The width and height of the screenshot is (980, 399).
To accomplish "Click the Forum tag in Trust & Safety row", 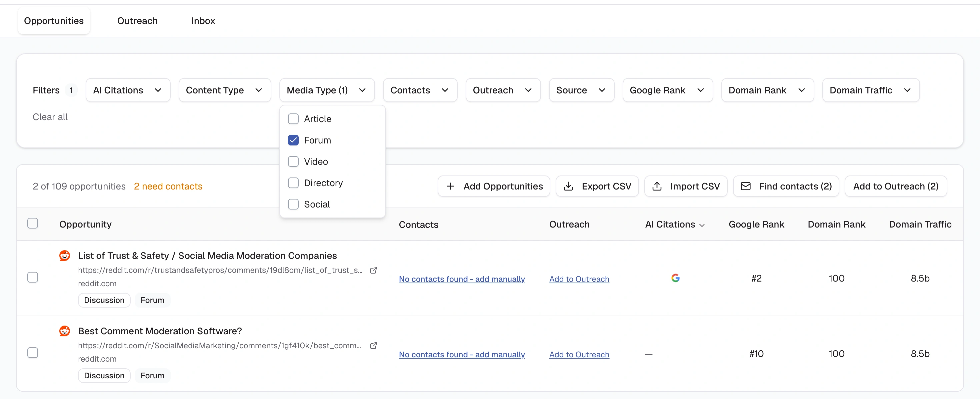I will 152,300.
